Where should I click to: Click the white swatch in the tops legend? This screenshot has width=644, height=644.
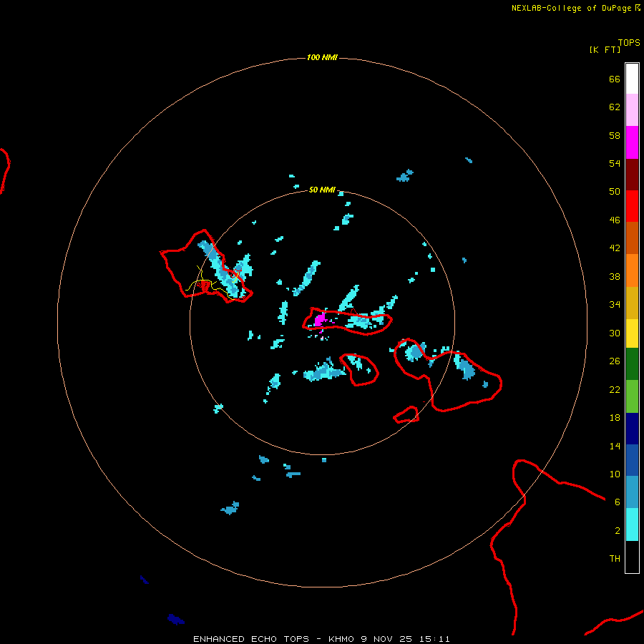pyautogui.click(x=632, y=79)
